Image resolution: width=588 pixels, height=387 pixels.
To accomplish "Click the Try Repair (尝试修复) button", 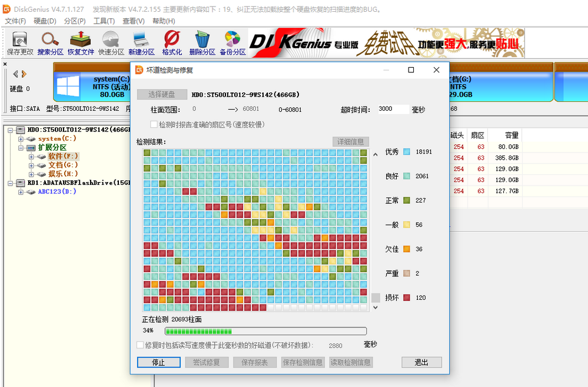I will 207,362.
